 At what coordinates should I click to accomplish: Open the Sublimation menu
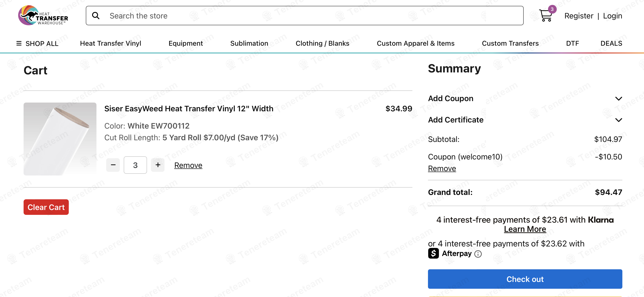[x=249, y=44]
